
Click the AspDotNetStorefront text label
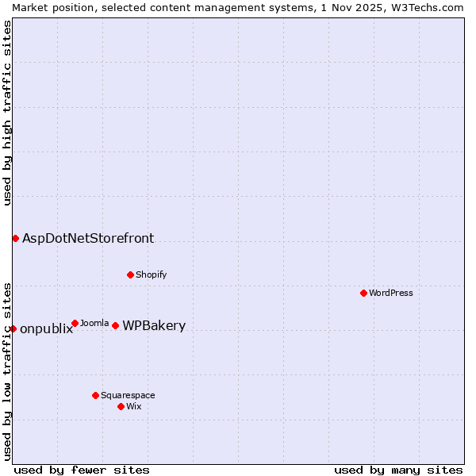88,238
